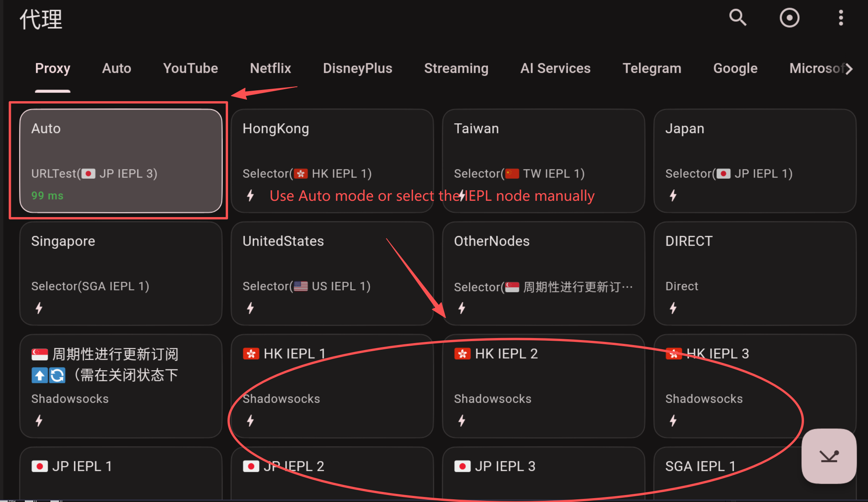Expand more tabs with right chevron arrow
Image resolution: width=868 pixels, height=502 pixels.
[849, 69]
